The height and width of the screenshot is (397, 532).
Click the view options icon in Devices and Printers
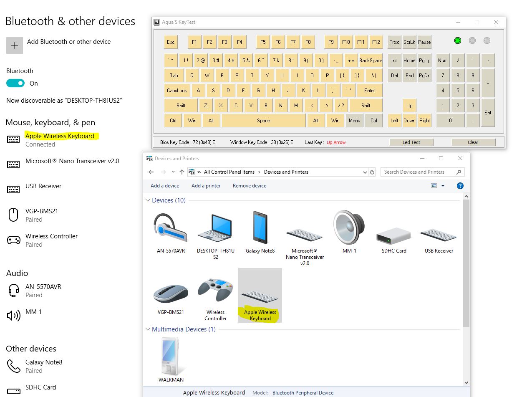tap(434, 186)
